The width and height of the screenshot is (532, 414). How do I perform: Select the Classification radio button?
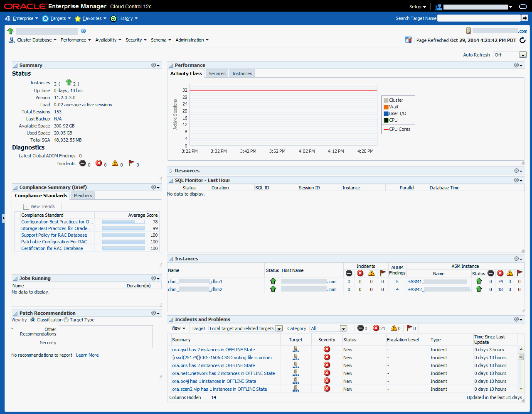coord(33,320)
